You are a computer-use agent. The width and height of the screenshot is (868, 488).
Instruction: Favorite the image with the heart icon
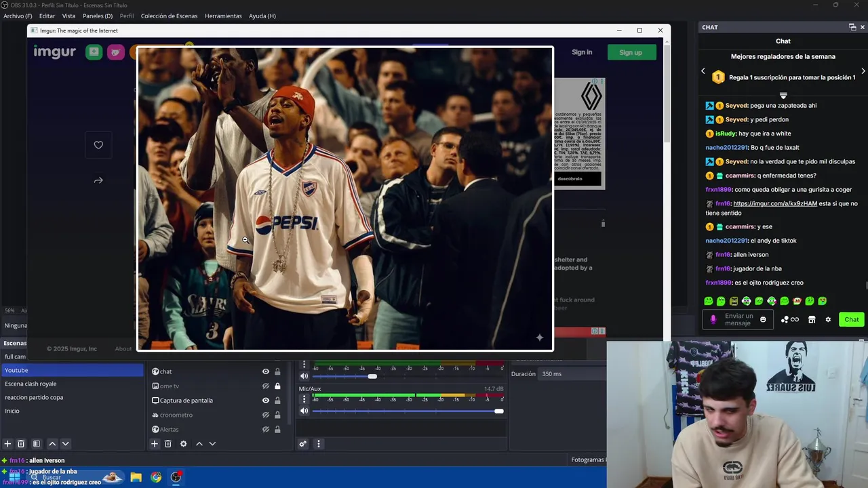click(x=98, y=145)
